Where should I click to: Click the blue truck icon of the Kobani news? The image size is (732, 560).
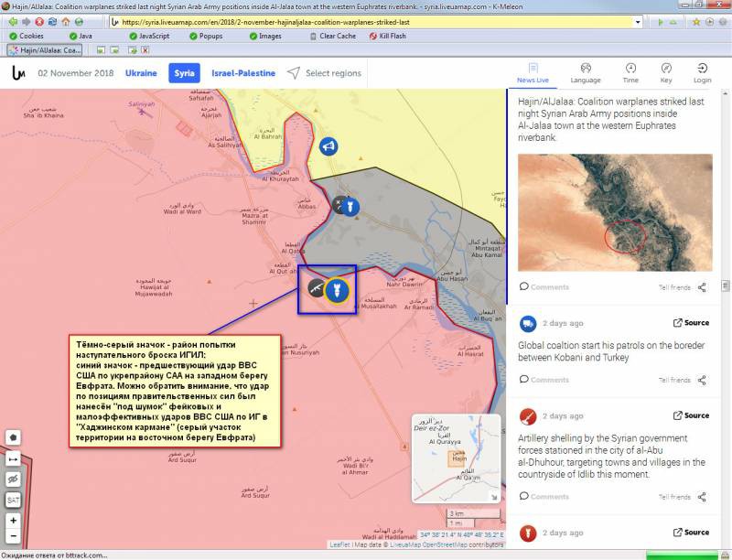point(528,323)
